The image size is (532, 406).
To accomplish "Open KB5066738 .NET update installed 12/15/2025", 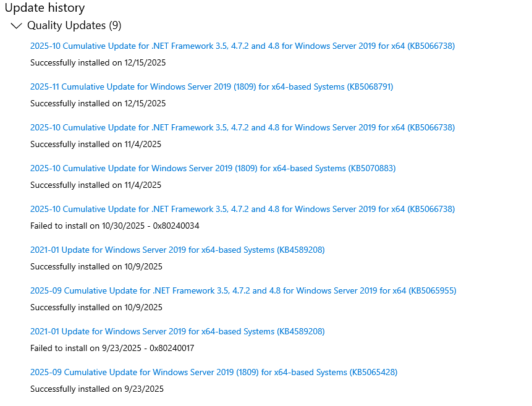I will coord(242,46).
